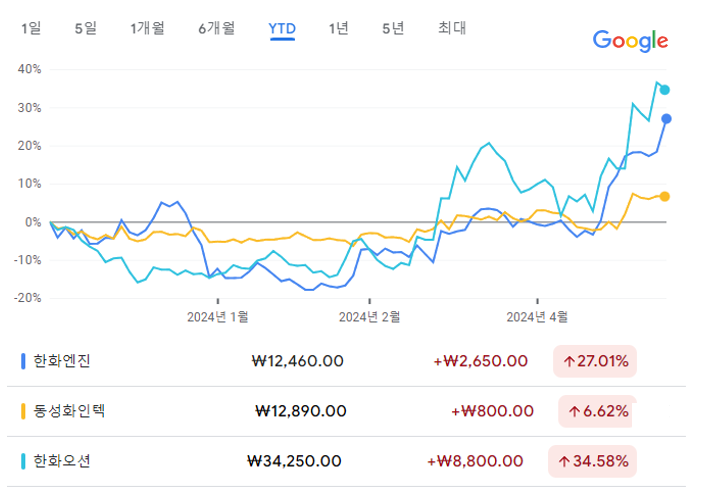This screenshot has width=703, height=500.
Task: Click the +₩8,800.00 change amount
Action: coord(475,461)
